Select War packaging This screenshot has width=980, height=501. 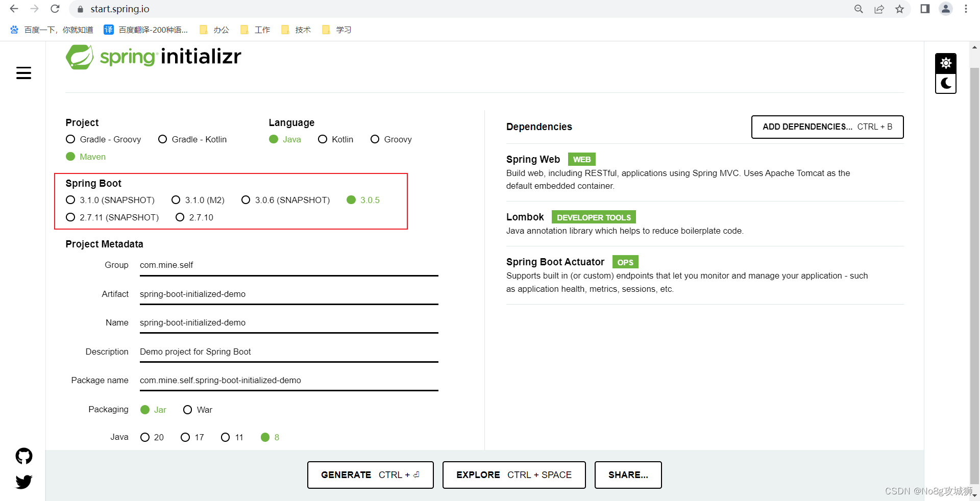(x=198, y=410)
